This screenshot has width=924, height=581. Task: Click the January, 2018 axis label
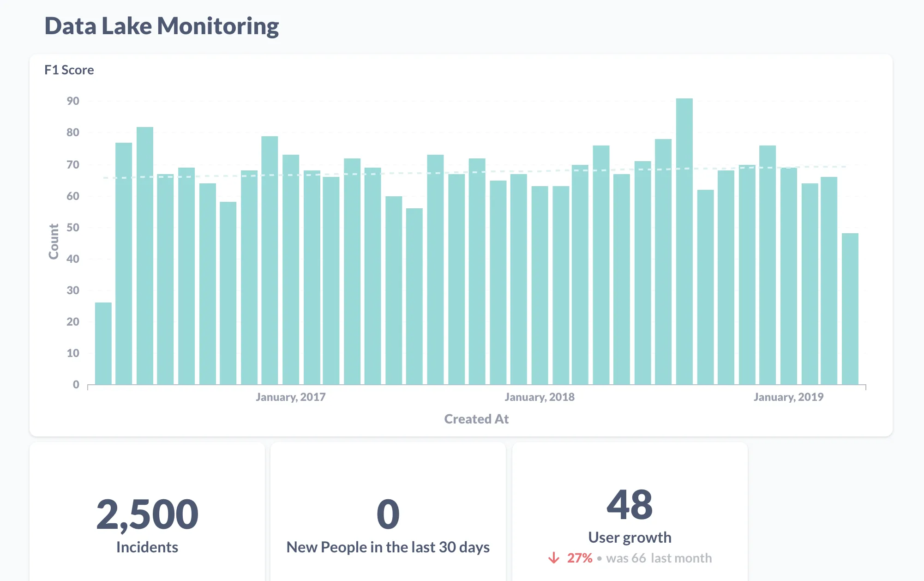[x=540, y=397]
